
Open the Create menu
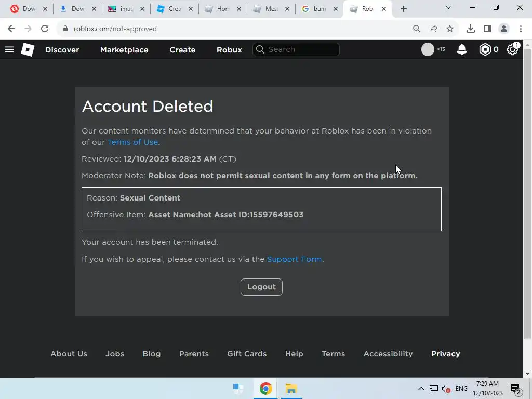pos(182,50)
